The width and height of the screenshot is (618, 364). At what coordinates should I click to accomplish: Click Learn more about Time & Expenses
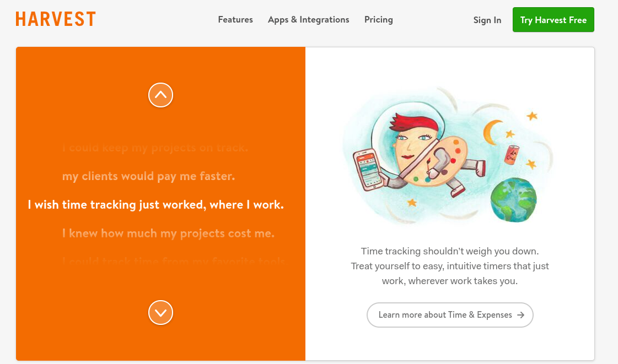450,315
